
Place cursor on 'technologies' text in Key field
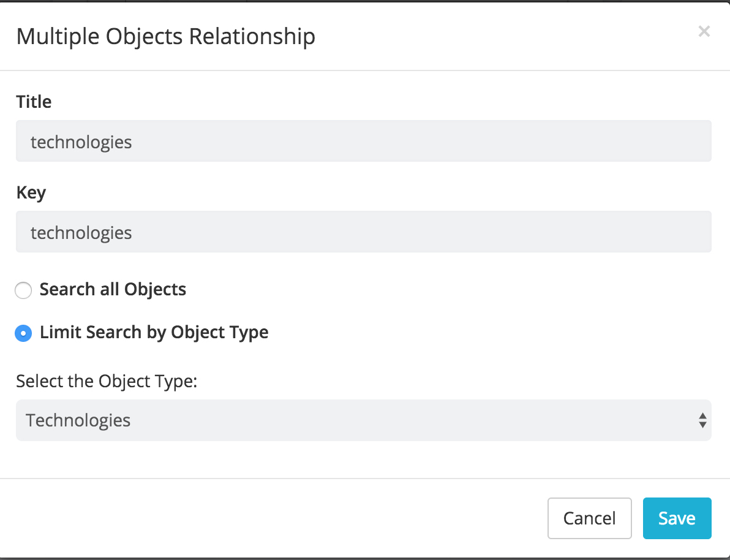(x=81, y=233)
